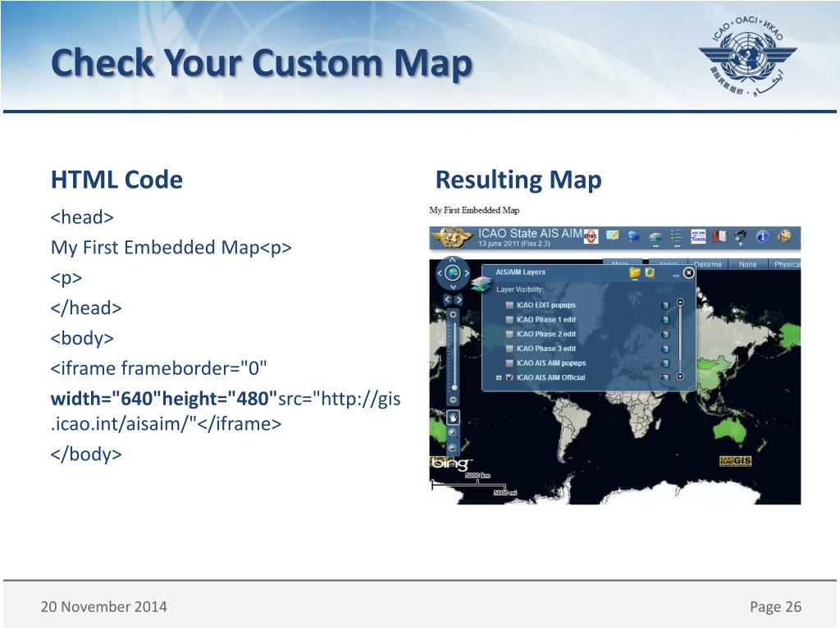Click the flag bookmark icon in toolbar

[x=719, y=236]
